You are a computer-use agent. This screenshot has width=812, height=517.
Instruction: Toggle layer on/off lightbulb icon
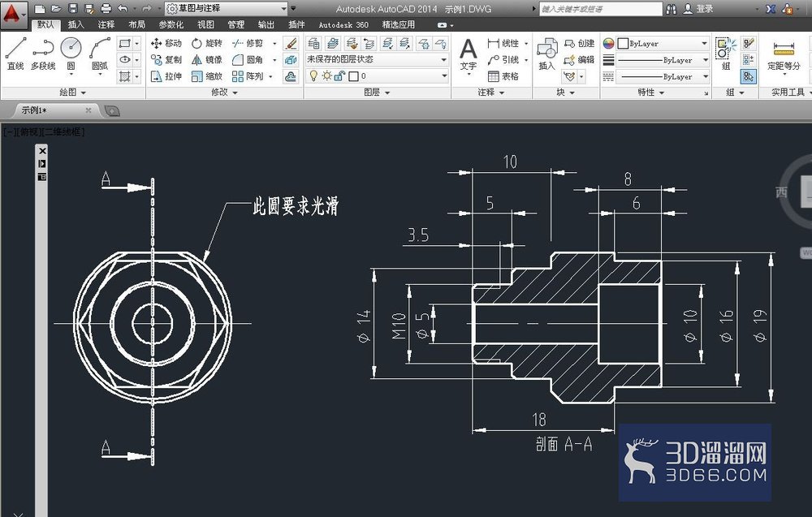tap(313, 76)
